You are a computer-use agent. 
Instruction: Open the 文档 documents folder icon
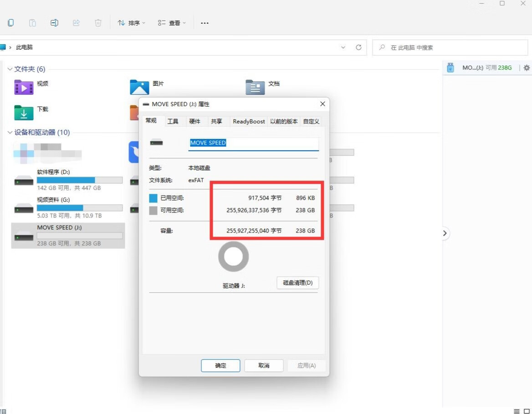(255, 87)
